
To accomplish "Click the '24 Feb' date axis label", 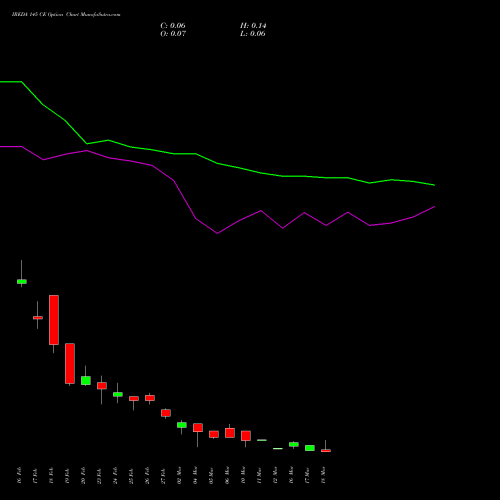I will [115, 475].
